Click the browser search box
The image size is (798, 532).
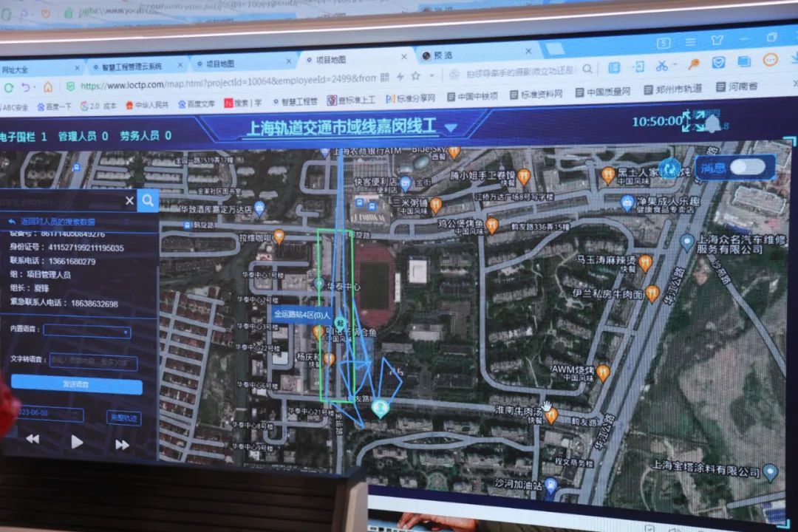point(519,71)
